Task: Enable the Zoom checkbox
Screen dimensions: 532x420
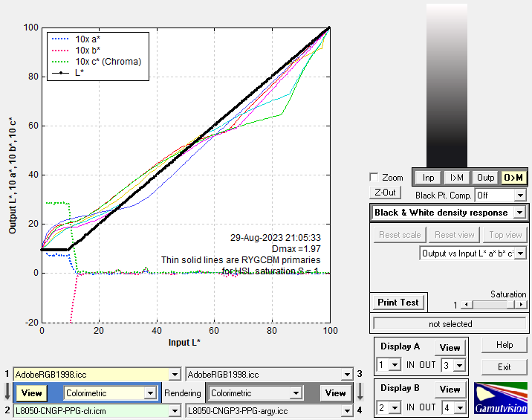Action: (374, 178)
